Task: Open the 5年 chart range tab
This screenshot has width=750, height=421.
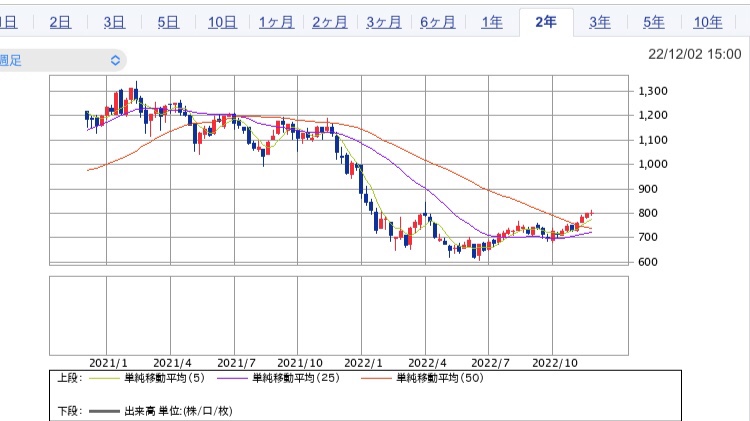Action: (x=654, y=22)
